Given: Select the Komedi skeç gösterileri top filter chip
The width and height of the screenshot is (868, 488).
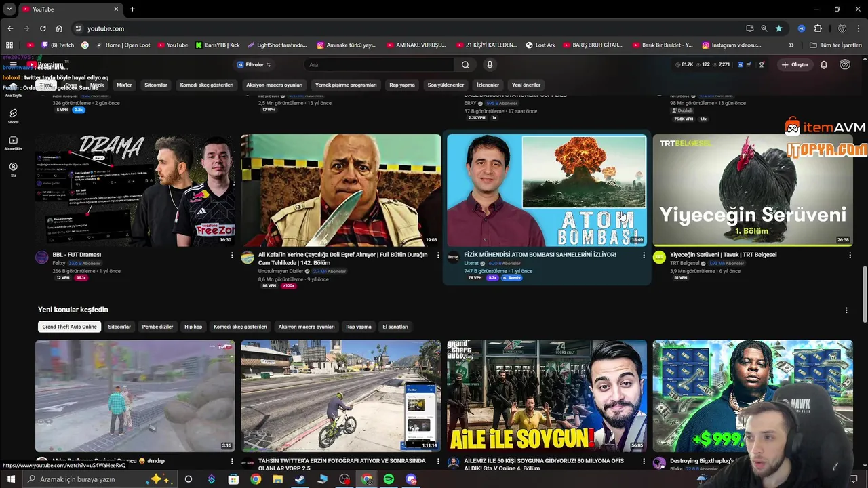Looking at the screenshot, I should point(207,85).
